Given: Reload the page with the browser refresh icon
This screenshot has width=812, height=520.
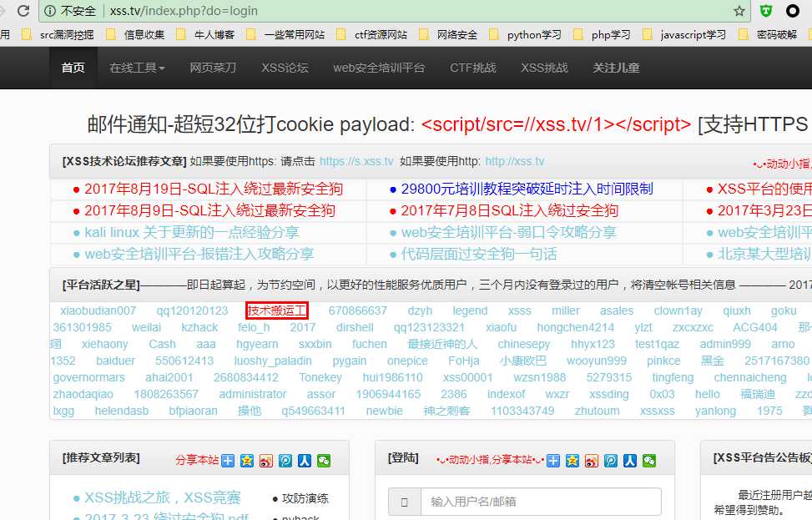Looking at the screenshot, I should click(x=23, y=10).
